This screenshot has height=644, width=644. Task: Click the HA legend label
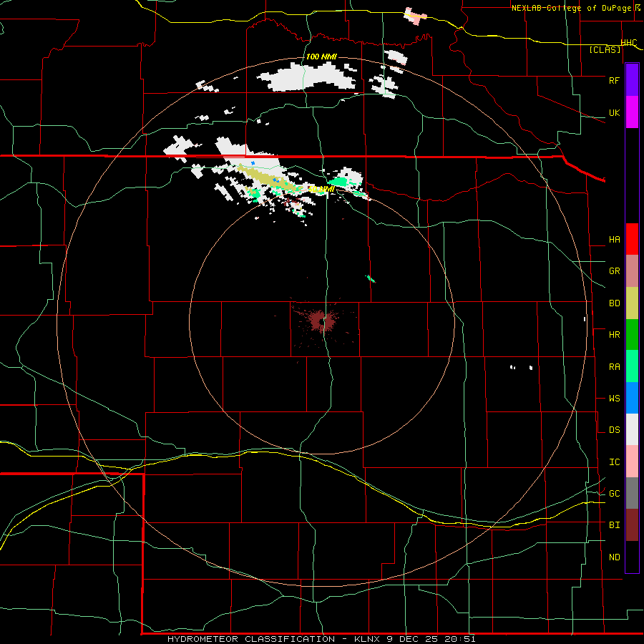(614, 240)
